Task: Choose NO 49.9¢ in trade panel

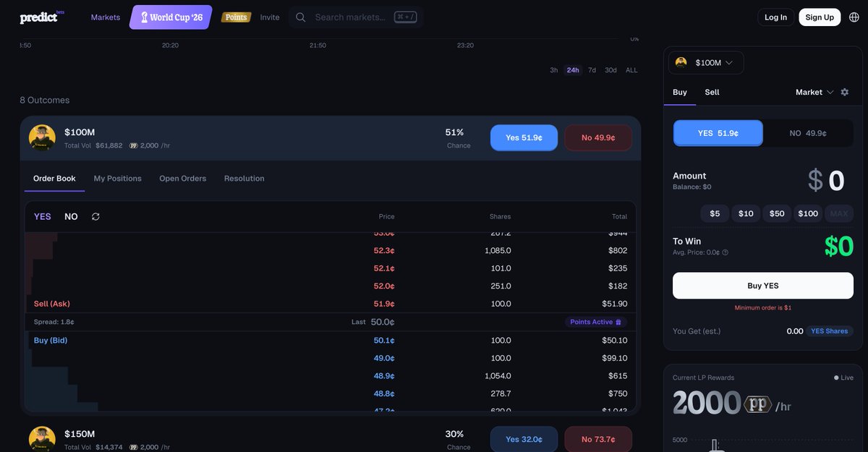Action: pos(808,133)
